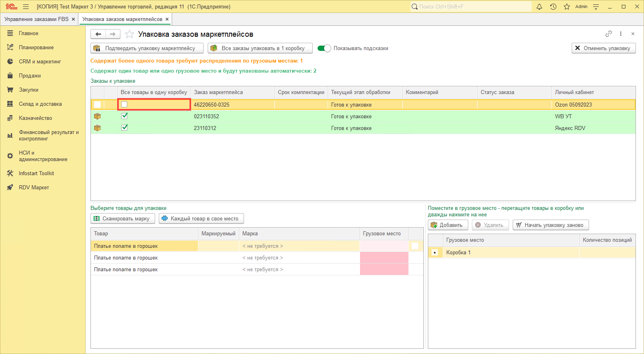Click the pink Грузовое место cell in second row

click(384, 258)
